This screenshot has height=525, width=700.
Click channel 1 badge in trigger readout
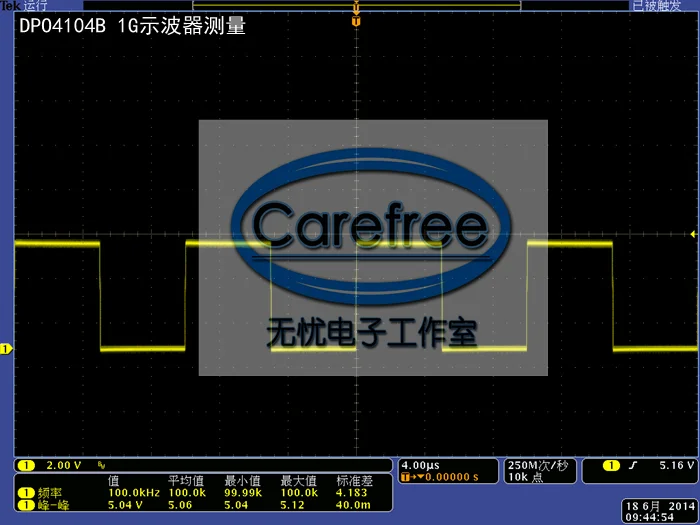tap(611, 466)
